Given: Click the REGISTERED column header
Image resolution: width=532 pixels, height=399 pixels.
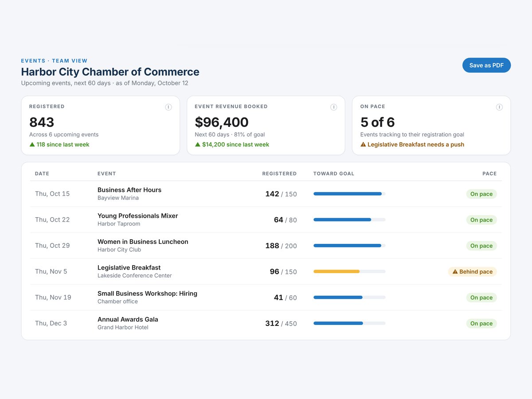Looking at the screenshot, I should [x=279, y=174].
